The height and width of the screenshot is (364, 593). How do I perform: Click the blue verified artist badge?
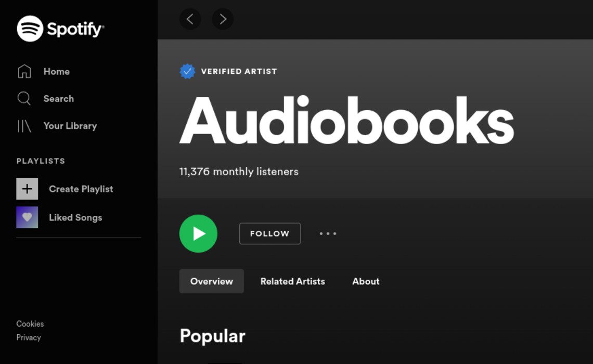coord(187,71)
